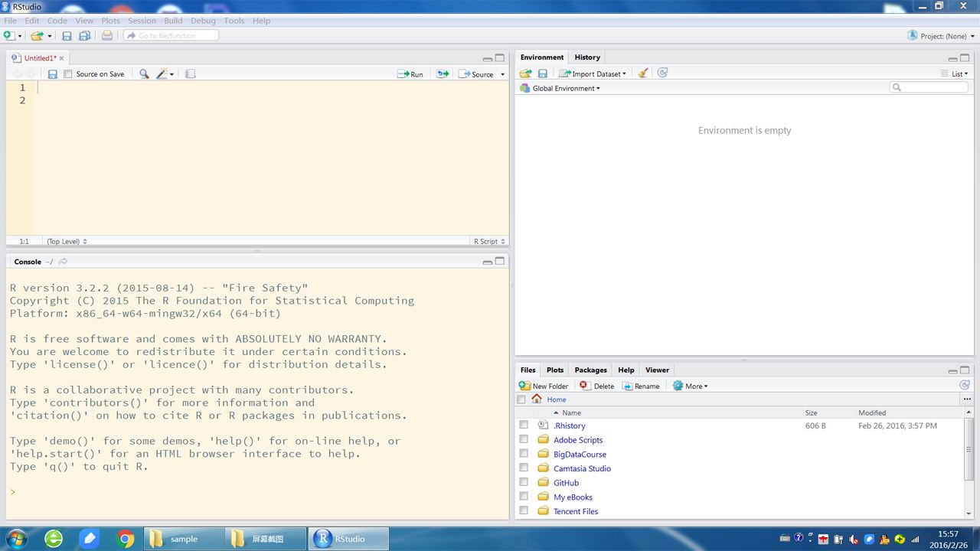Open the Windows Start menu
Screen dimensions: 980x551
[x=16, y=538]
